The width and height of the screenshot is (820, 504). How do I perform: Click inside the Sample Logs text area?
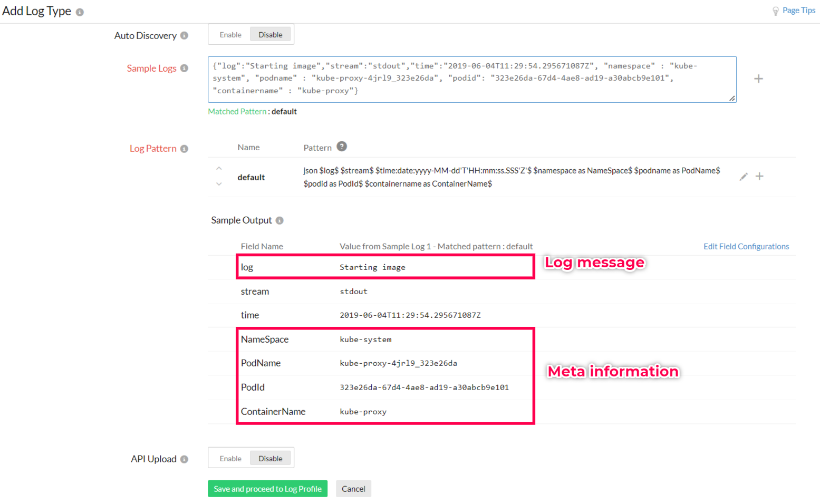point(471,79)
